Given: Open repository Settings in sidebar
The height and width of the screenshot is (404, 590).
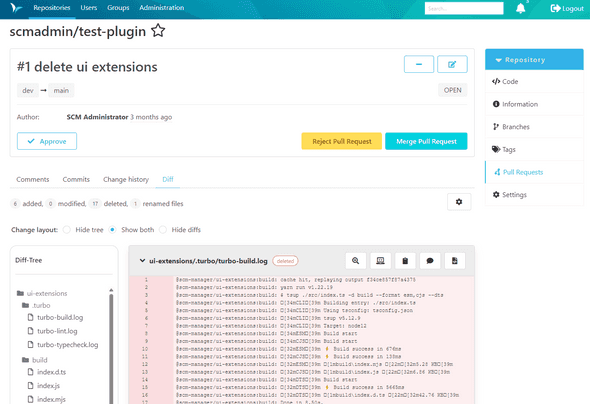Looking at the screenshot, I should pos(534,194).
